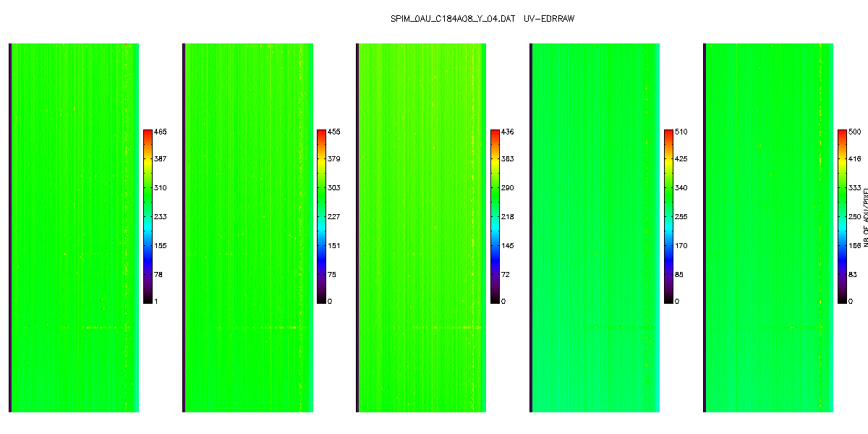Click the 0 label under the 436 colorbar
Screen dimensions: 868x434
[503, 301]
